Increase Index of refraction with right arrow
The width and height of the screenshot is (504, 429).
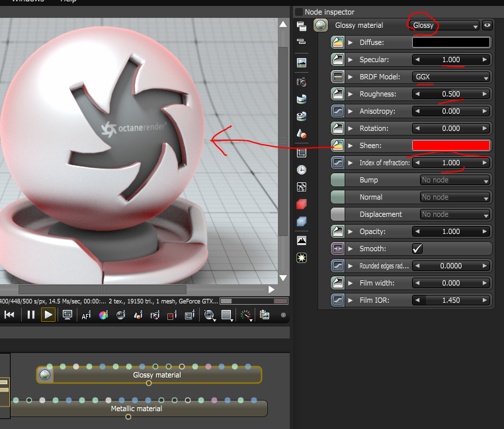pyautogui.click(x=485, y=163)
